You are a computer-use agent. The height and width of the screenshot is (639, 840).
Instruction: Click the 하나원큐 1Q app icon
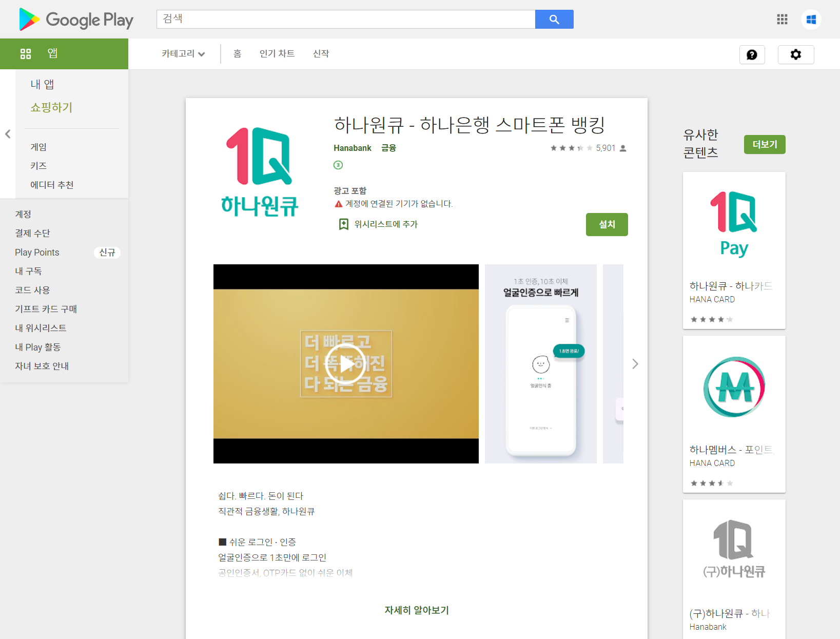[x=259, y=171]
